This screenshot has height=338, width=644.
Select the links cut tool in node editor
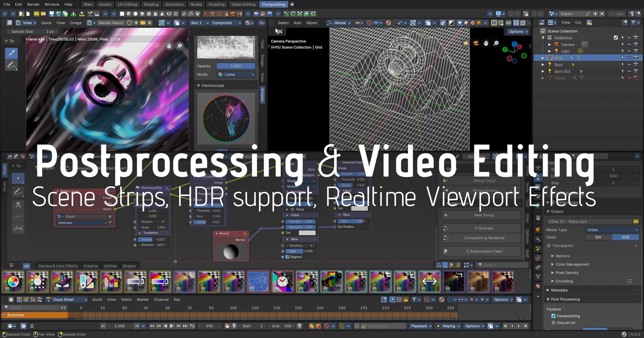pyautogui.click(x=18, y=204)
